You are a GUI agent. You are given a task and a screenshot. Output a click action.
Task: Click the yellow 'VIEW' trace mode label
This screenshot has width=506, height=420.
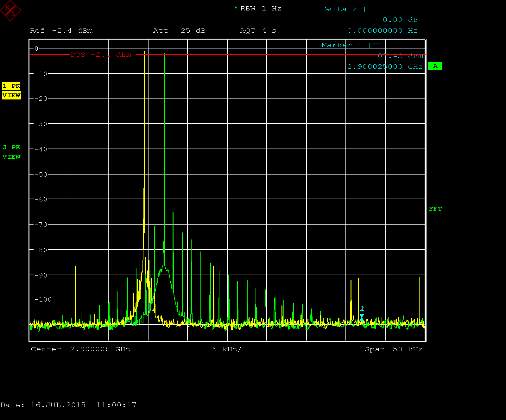pos(11,95)
